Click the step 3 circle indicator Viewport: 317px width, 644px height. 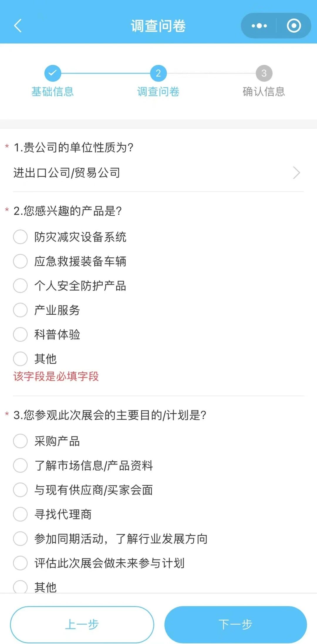264,73
